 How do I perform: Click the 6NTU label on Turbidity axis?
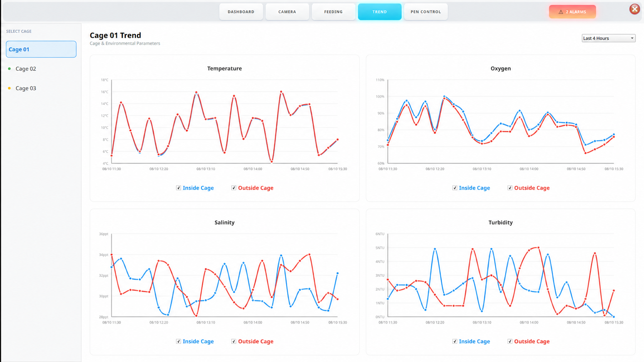[x=380, y=234]
